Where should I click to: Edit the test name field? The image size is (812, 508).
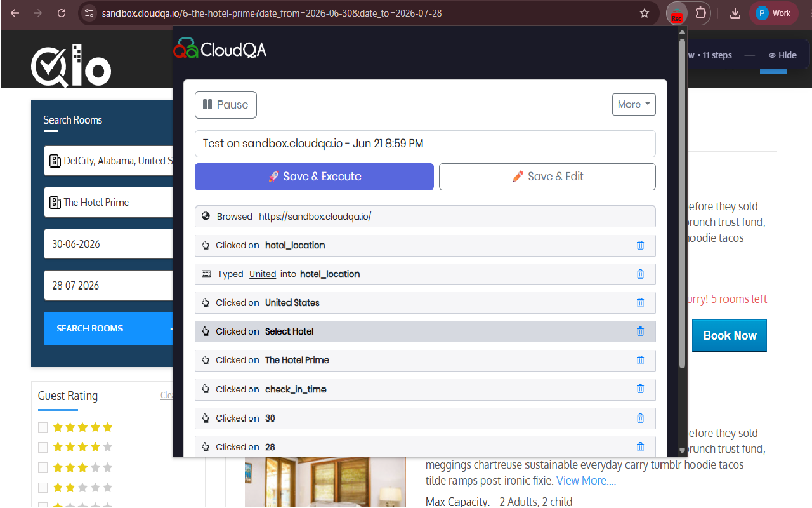(x=425, y=144)
